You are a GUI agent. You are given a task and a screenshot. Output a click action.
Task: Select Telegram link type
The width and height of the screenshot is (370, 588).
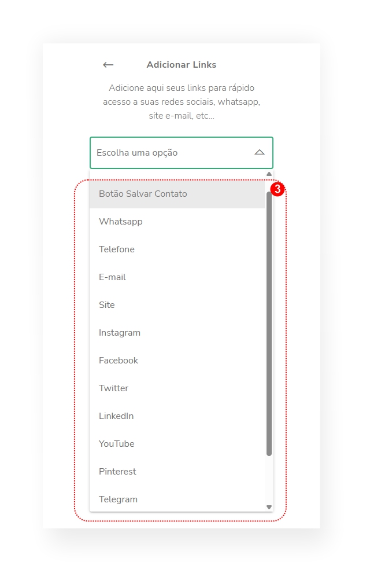(177, 499)
